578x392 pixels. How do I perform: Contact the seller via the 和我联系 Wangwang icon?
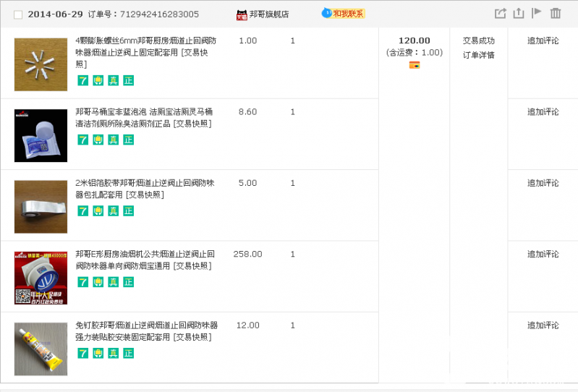[344, 14]
